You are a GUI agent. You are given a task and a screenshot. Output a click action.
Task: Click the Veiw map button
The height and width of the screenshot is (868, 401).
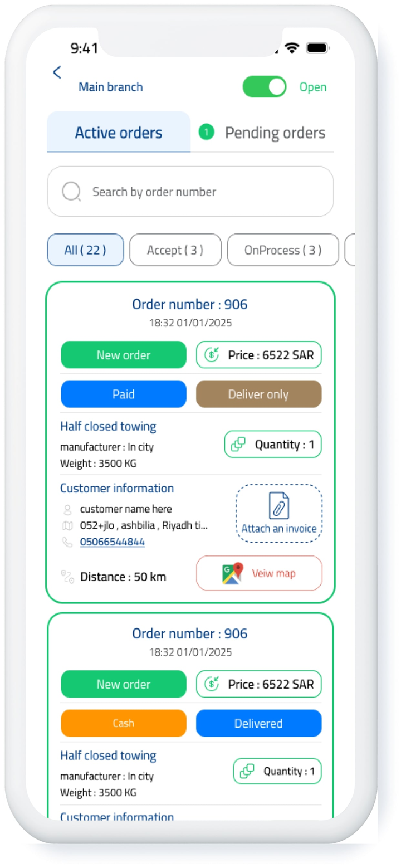pyautogui.click(x=258, y=573)
